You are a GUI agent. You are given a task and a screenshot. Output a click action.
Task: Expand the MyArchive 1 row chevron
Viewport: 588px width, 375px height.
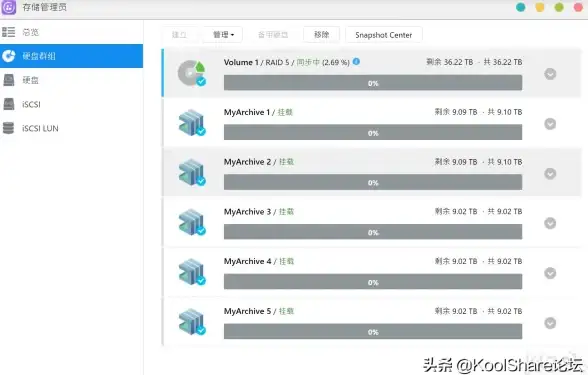click(x=550, y=124)
